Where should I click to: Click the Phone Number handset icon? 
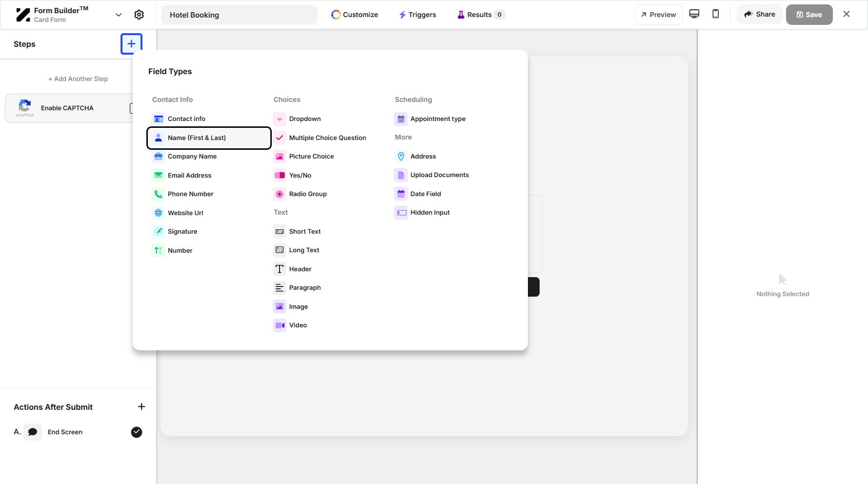pyautogui.click(x=158, y=194)
